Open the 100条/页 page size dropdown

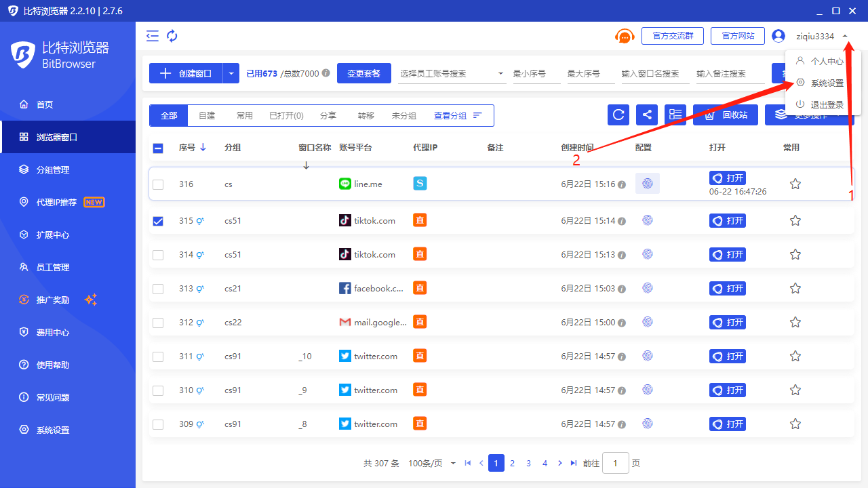(x=432, y=464)
